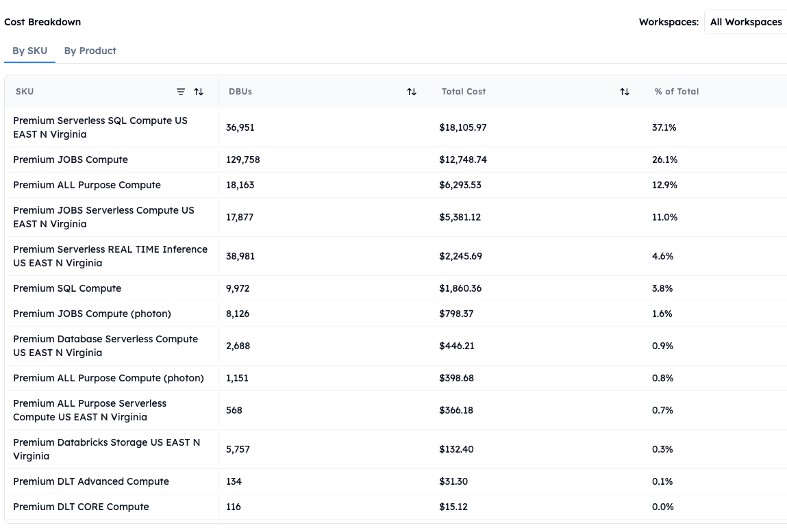Click the 37.1% of total value

[664, 127]
